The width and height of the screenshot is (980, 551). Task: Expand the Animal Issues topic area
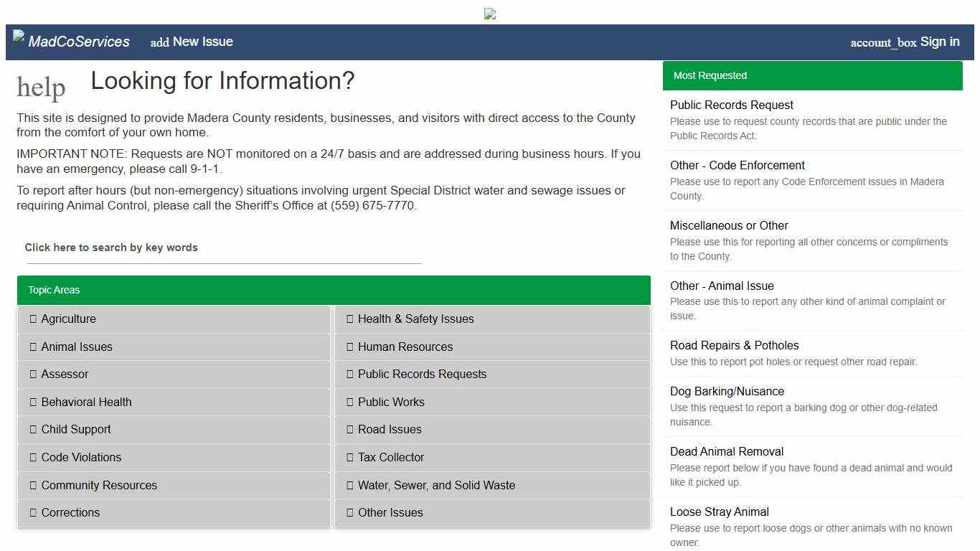[x=77, y=347]
